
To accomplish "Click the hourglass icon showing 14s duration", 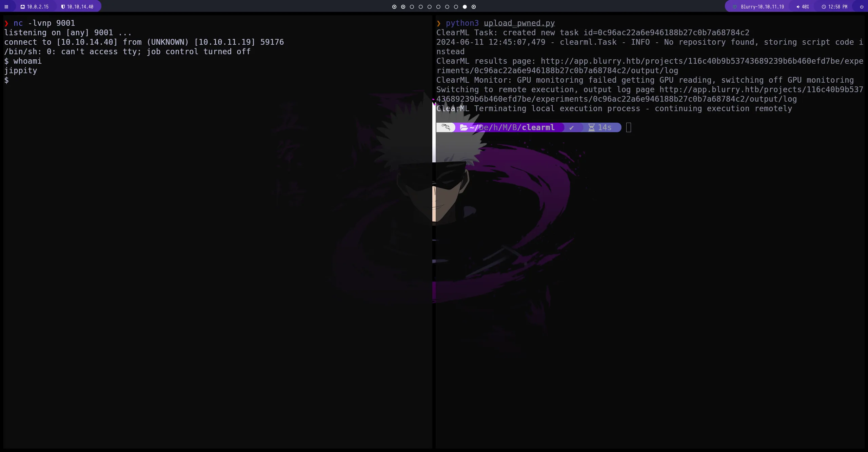I will [592, 127].
